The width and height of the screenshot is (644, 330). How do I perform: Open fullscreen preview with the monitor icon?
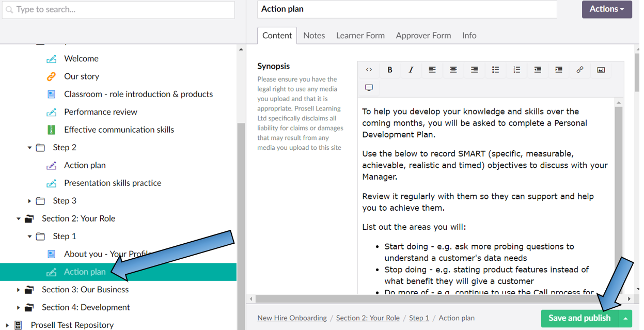click(369, 87)
